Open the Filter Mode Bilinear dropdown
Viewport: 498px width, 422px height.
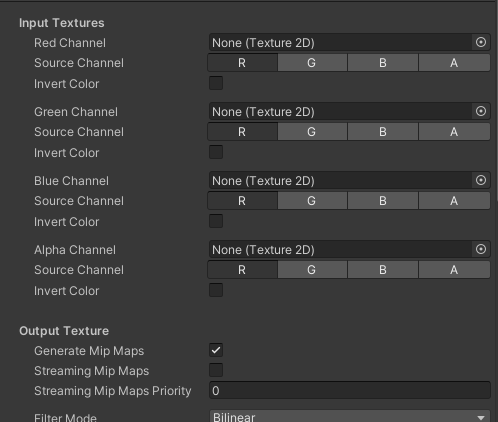(350, 417)
